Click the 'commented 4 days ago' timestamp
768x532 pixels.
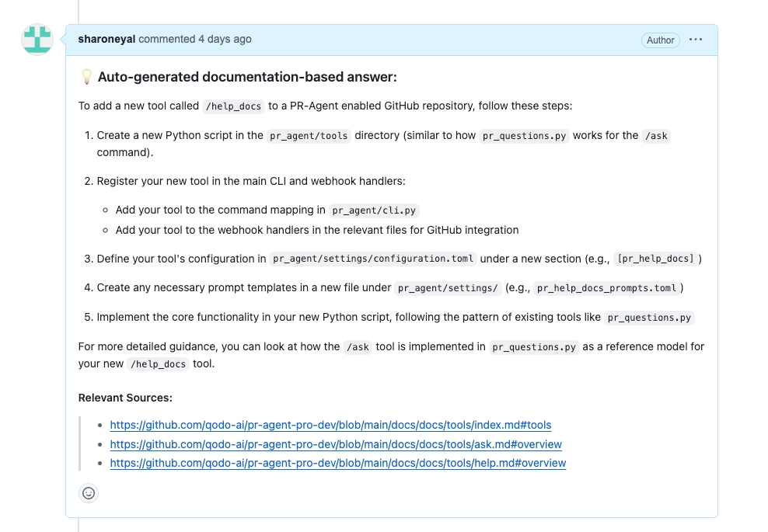point(195,39)
